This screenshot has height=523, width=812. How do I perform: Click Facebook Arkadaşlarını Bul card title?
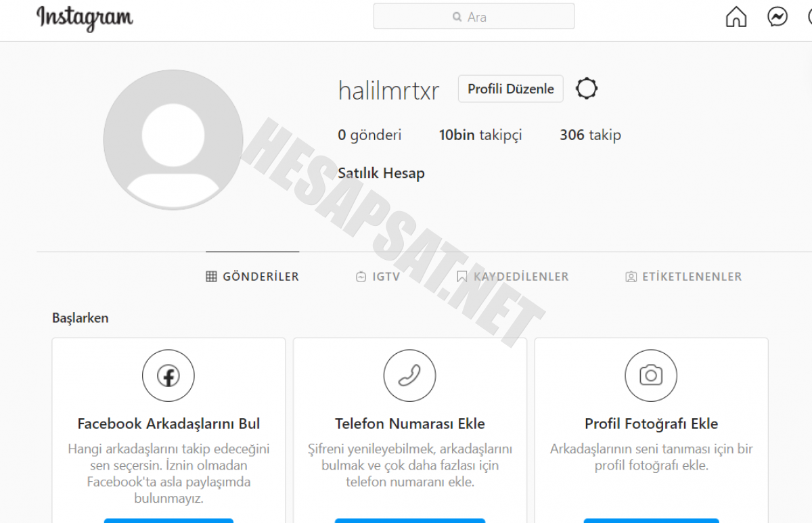coord(168,424)
